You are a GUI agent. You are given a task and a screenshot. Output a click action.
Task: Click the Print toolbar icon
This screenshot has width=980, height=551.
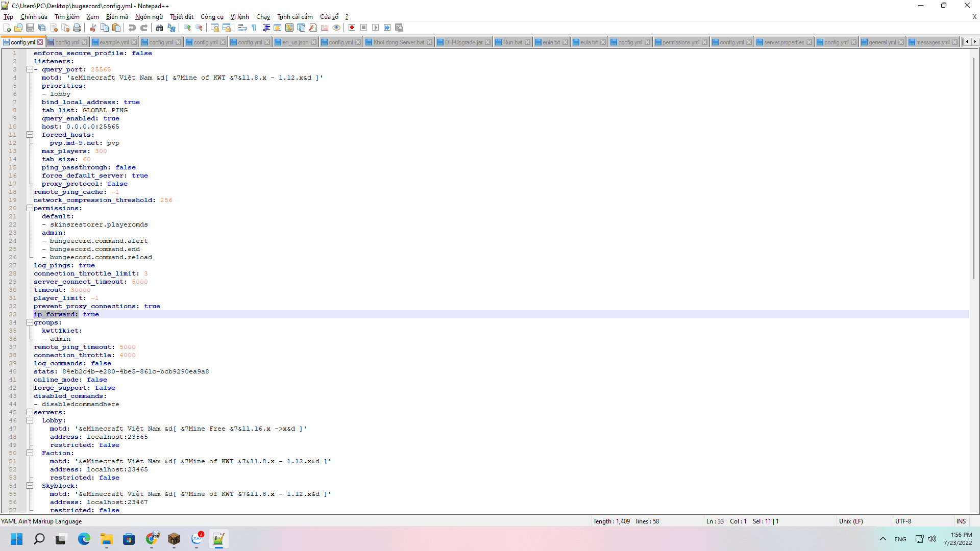(77, 28)
